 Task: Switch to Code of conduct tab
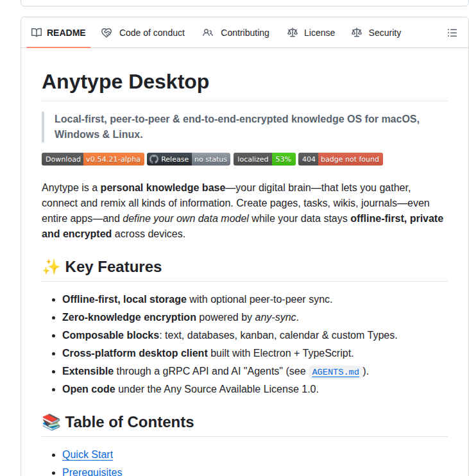[143, 33]
